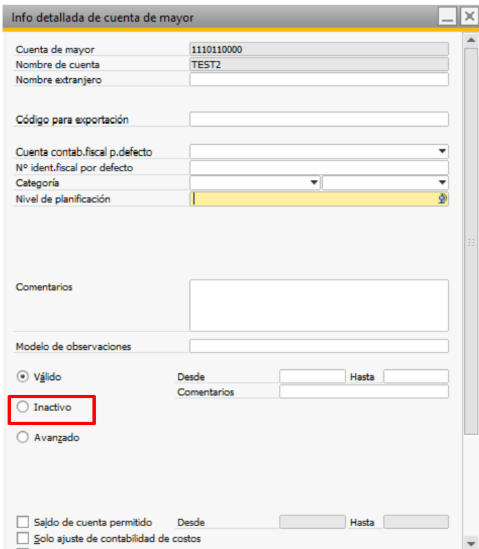Click the Desde date field beside Válido
The image size is (479, 549).
(312, 376)
